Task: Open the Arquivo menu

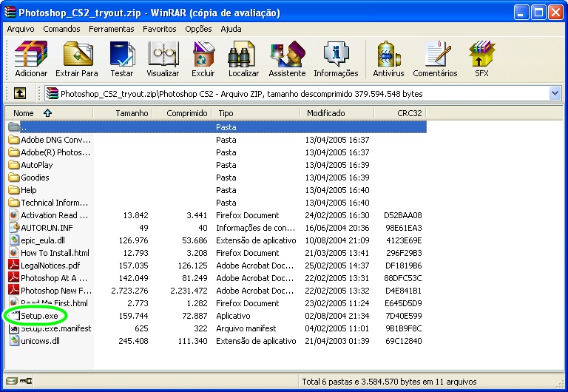Action: click(x=21, y=29)
